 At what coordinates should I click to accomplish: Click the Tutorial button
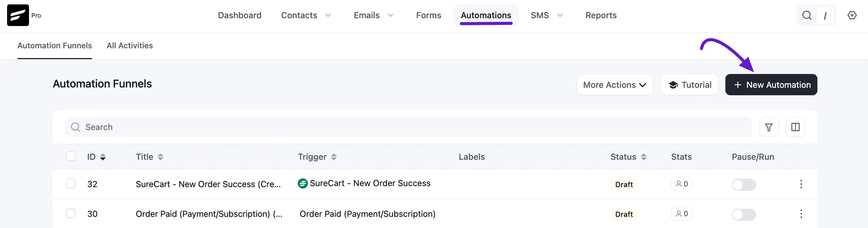[x=689, y=85]
